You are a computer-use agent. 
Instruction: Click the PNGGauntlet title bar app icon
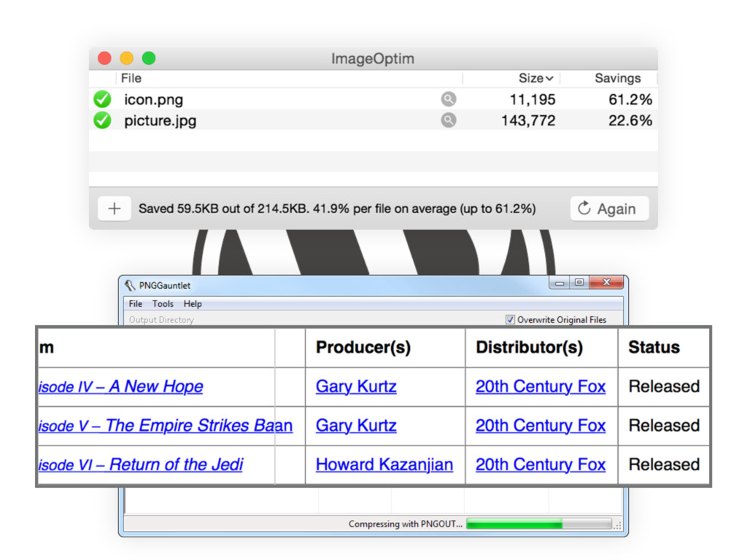[130, 285]
